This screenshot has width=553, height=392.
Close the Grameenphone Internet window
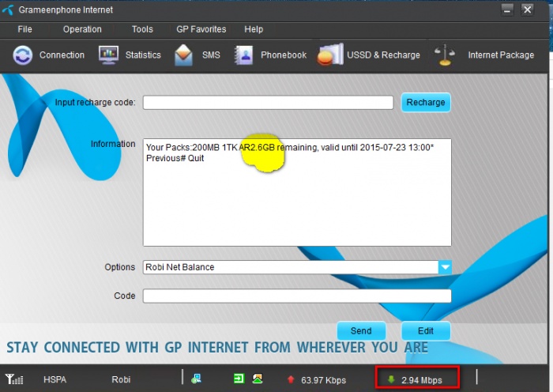pos(528,10)
